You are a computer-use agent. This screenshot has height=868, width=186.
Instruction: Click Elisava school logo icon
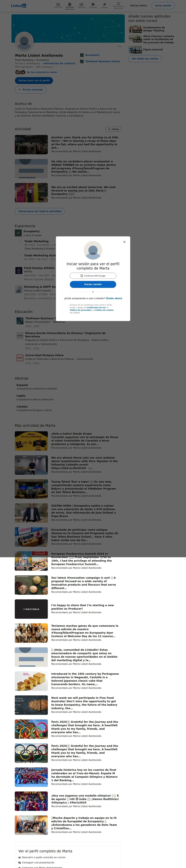coord(20,336)
